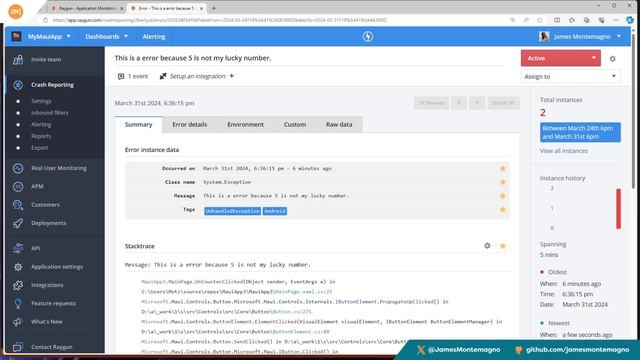The width and height of the screenshot is (640, 360).
Task: Open a new browser tab
Action: coord(213,8)
